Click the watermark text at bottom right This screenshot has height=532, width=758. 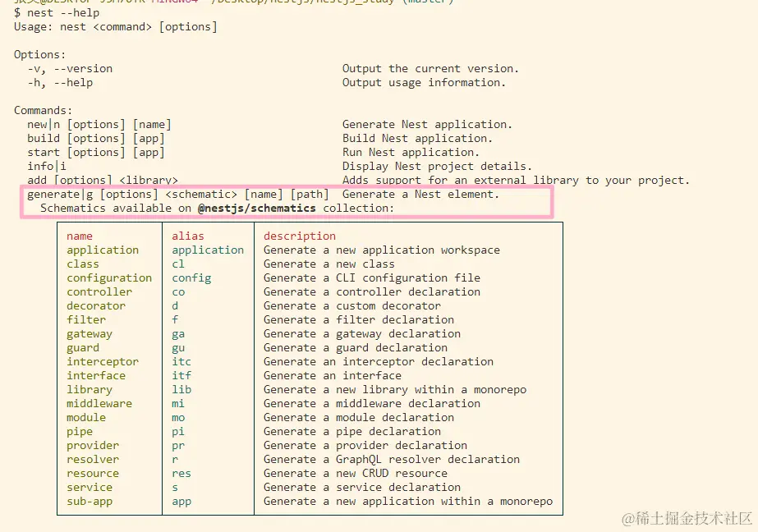coord(687,519)
